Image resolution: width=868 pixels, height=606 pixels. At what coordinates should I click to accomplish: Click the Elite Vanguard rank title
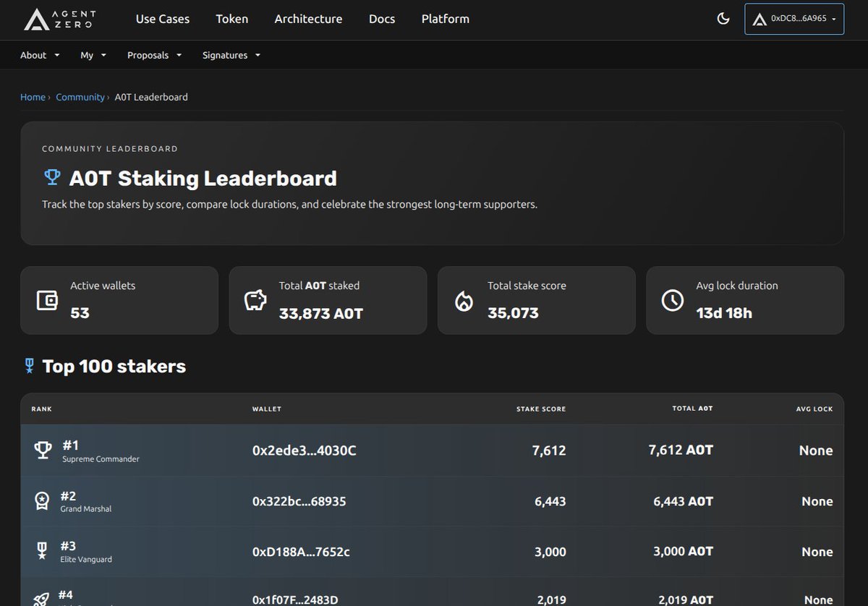pos(86,560)
